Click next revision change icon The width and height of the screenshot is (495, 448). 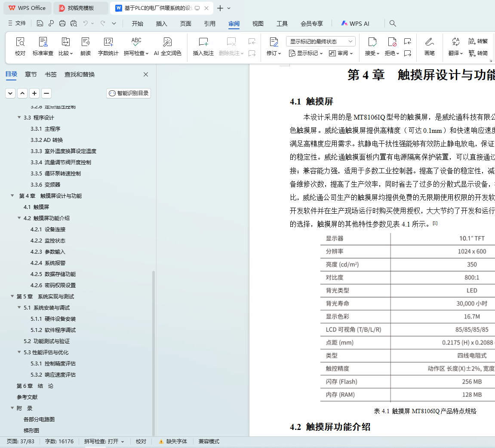tap(408, 53)
